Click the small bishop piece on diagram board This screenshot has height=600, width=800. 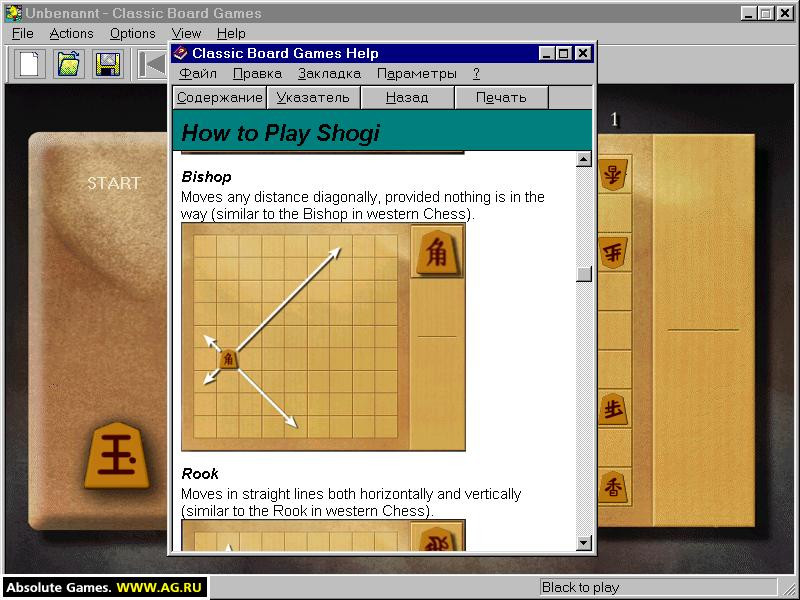229,359
